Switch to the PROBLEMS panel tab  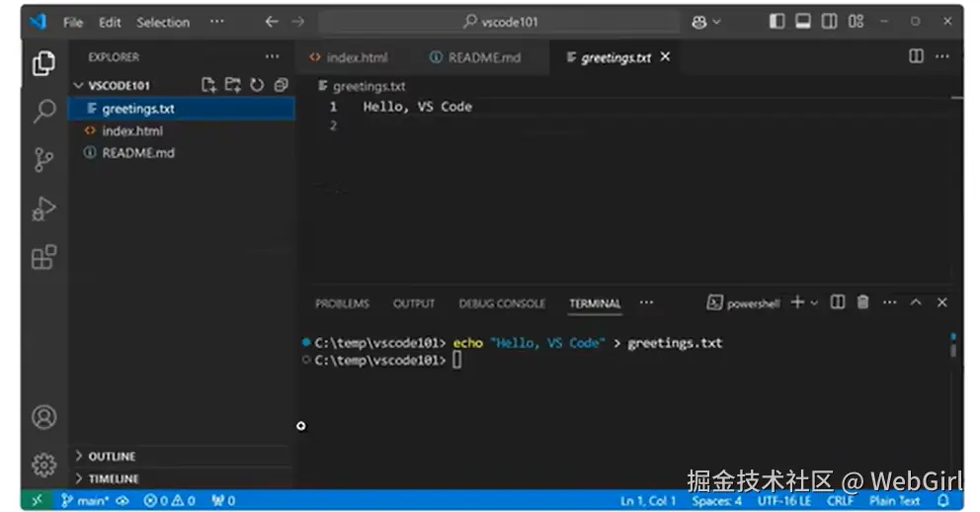click(342, 303)
